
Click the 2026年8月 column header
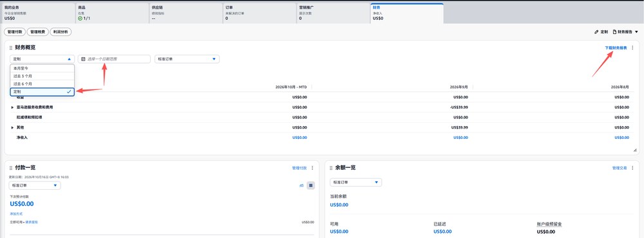(620, 87)
